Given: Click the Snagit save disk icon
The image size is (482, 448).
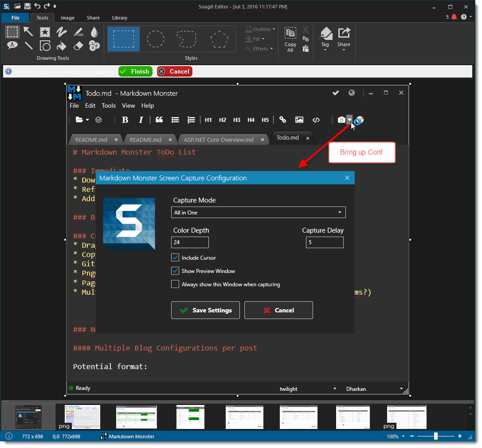Looking at the screenshot, I should click(x=27, y=6).
